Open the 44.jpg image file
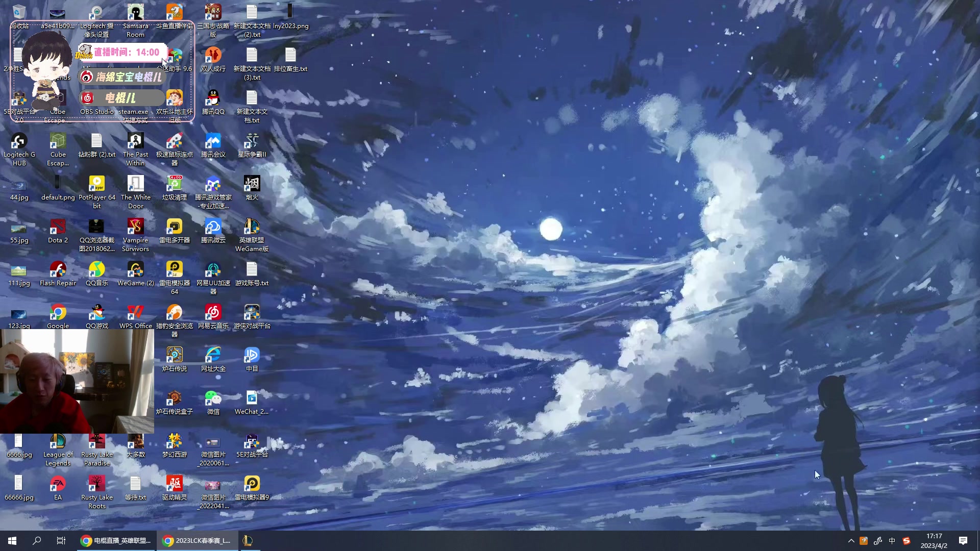 [19, 188]
